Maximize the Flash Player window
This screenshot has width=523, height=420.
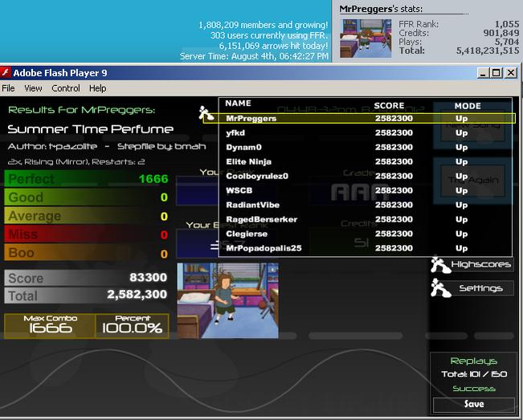496,72
